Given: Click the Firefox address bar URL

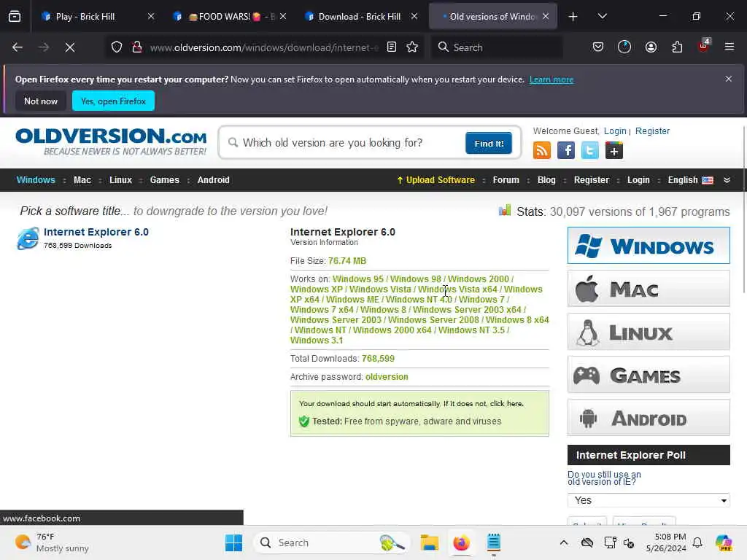Looking at the screenshot, I should [264, 47].
